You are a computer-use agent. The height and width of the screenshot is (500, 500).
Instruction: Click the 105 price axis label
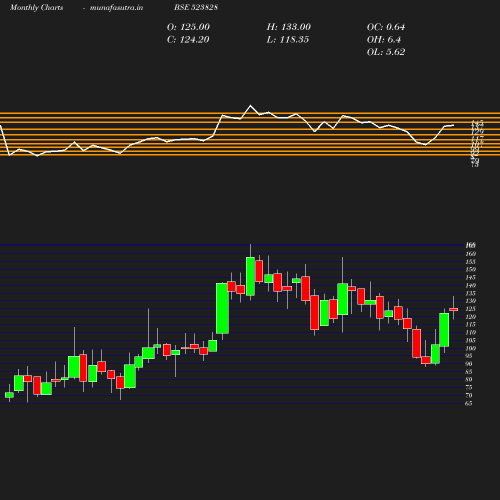(x=471, y=340)
